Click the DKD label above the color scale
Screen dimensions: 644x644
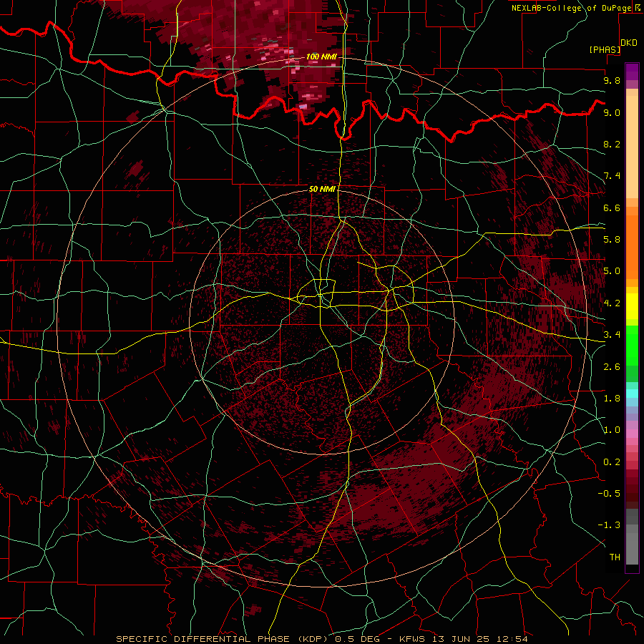tap(629, 43)
